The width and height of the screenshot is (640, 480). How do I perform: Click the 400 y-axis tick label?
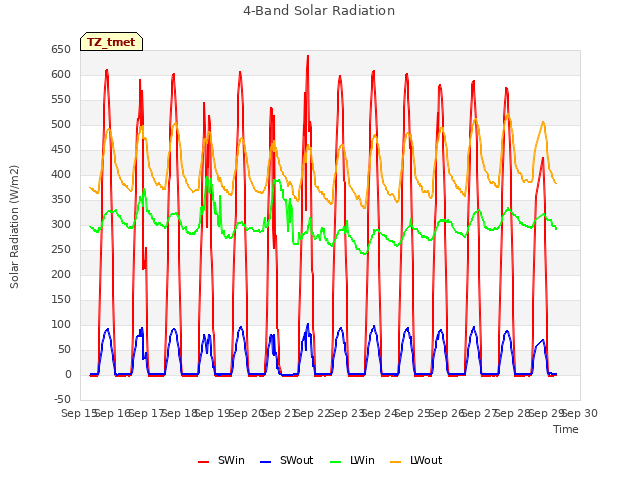pyautogui.click(x=61, y=175)
